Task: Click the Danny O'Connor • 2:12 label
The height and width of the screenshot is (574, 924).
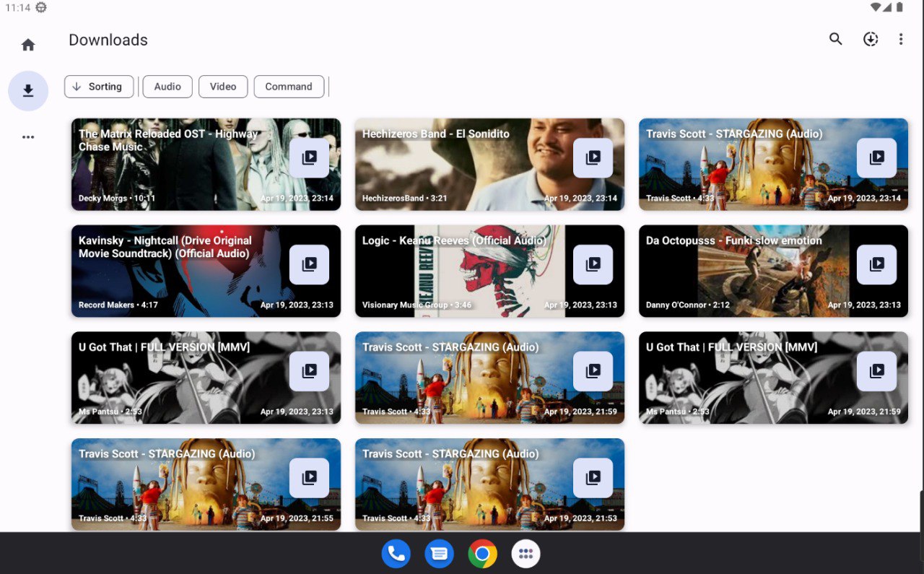Action: click(688, 305)
